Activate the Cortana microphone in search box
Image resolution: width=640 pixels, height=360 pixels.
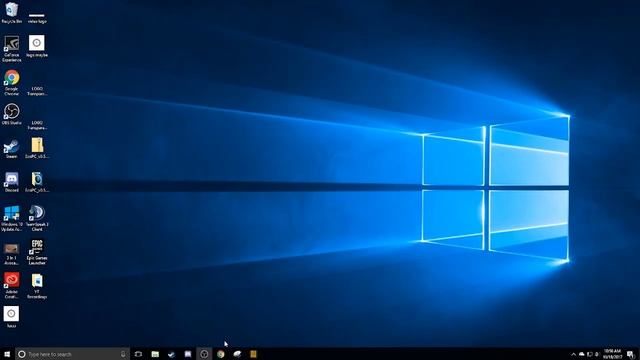click(123, 354)
